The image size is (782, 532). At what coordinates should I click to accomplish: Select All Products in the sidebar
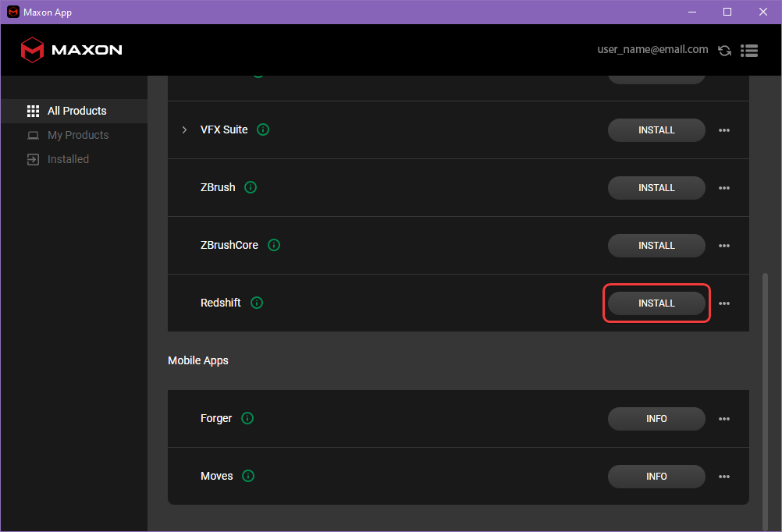tap(76, 111)
